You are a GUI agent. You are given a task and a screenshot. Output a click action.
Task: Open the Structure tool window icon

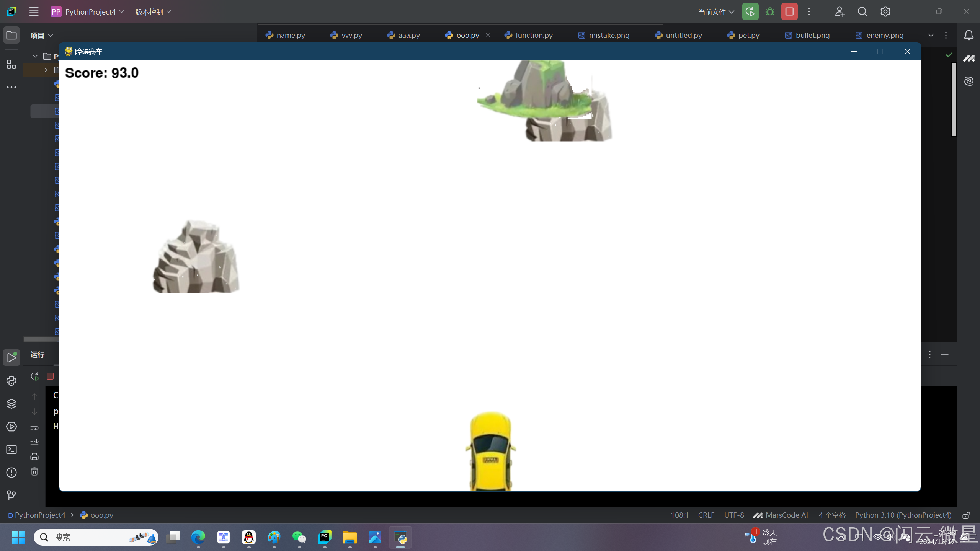click(11, 64)
